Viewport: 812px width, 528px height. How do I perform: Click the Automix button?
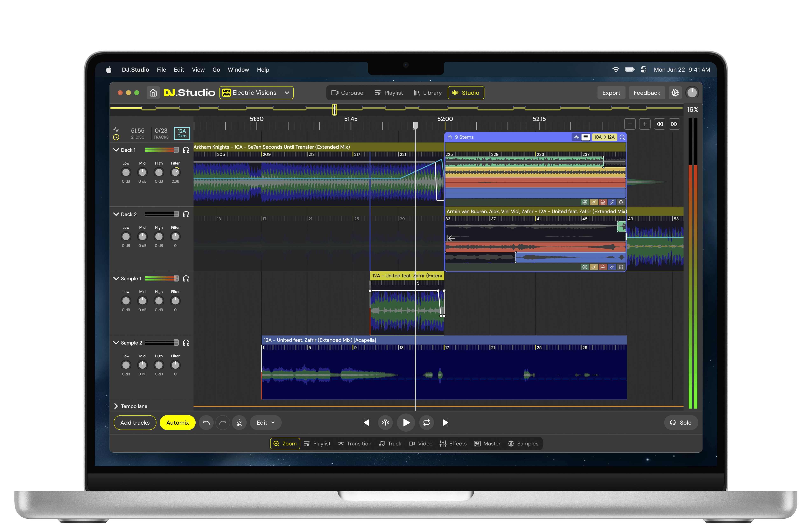177,423
